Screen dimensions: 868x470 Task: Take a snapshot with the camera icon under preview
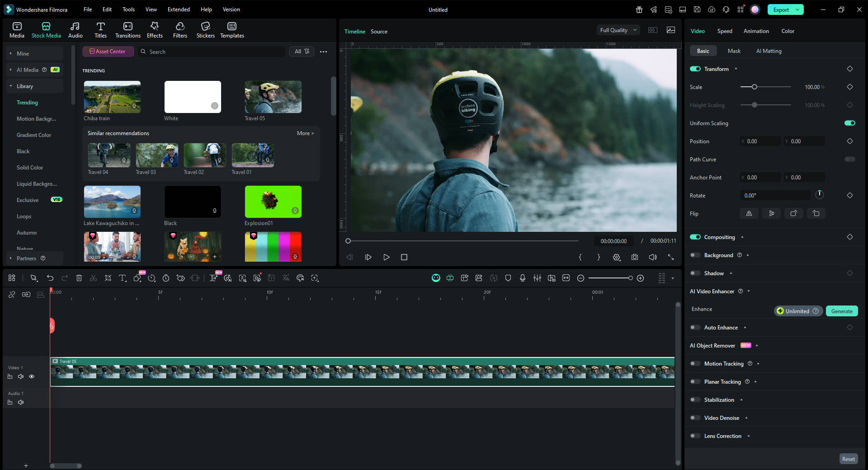(634, 257)
